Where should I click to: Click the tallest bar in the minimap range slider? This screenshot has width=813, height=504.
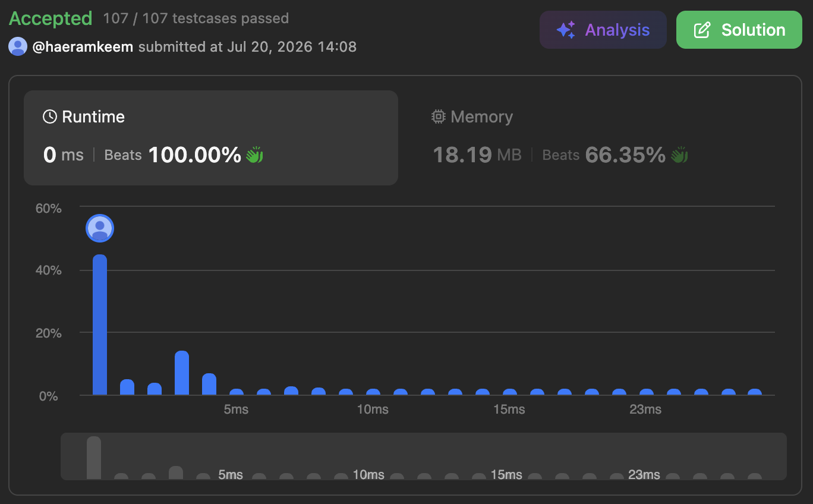click(94, 458)
